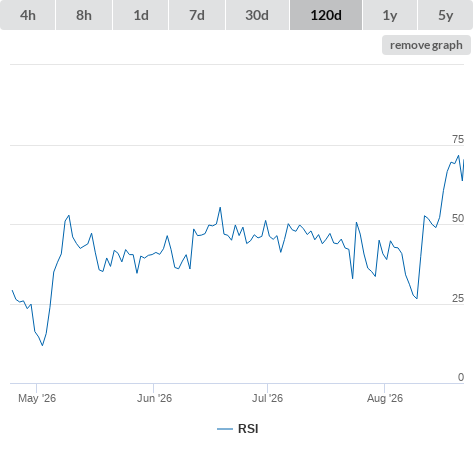Click the Jun '26 axis label
The width and height of the screenshot is (474, 455).
click(x=154, y=398)
